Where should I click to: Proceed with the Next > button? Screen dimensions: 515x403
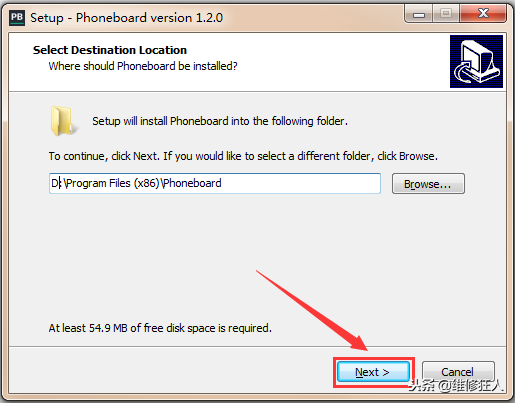click(x=373, y=372)
